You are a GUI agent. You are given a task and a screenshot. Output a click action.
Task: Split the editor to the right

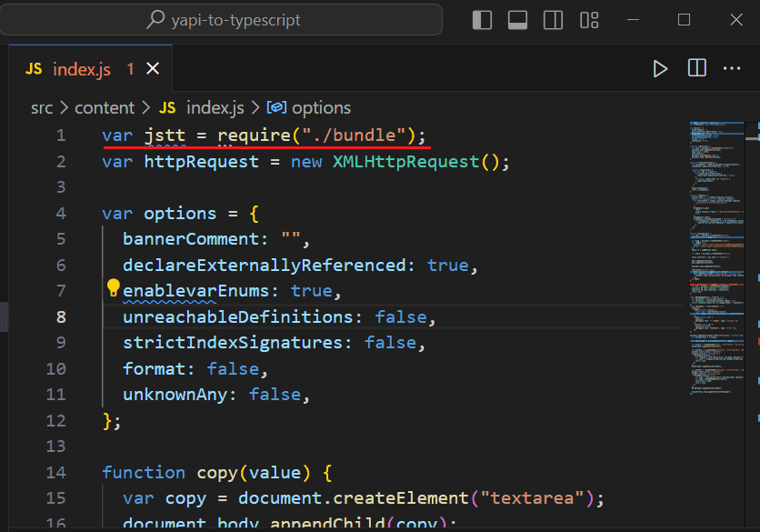pyautogui.click(x=697, y=69)
